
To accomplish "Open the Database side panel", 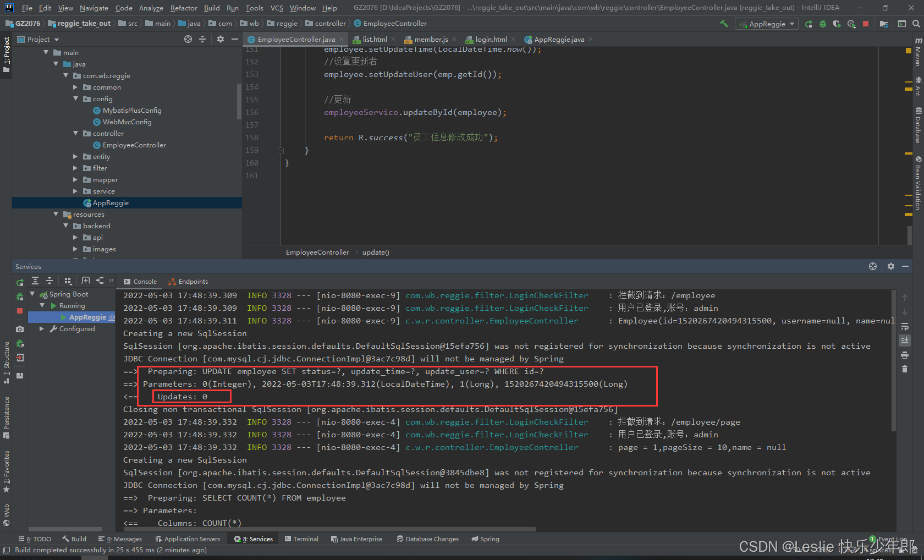I will coord(918,125).
